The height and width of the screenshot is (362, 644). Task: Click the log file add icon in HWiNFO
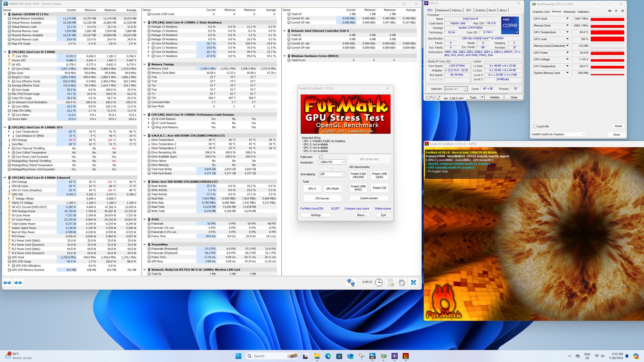(x=390, y=283)
